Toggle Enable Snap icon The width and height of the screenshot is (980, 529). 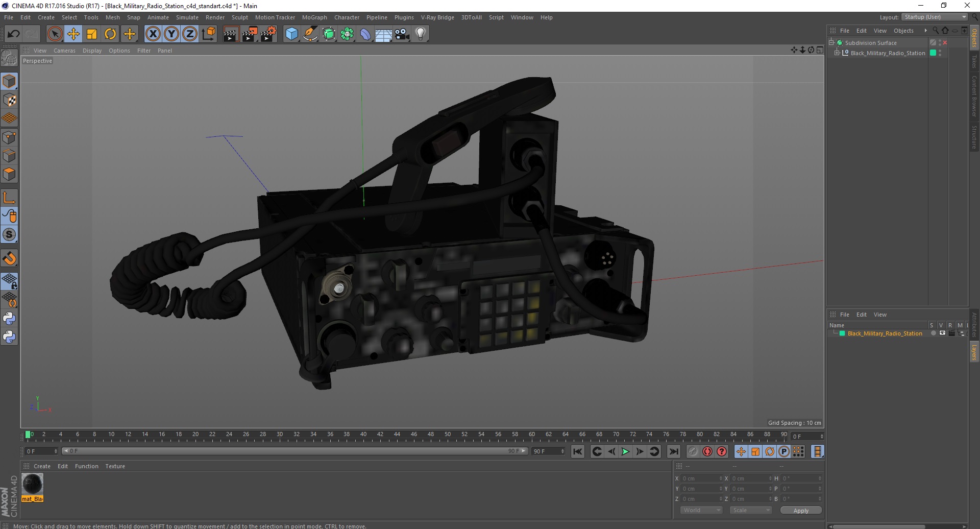pyautogui.click(x=9, y=258)
